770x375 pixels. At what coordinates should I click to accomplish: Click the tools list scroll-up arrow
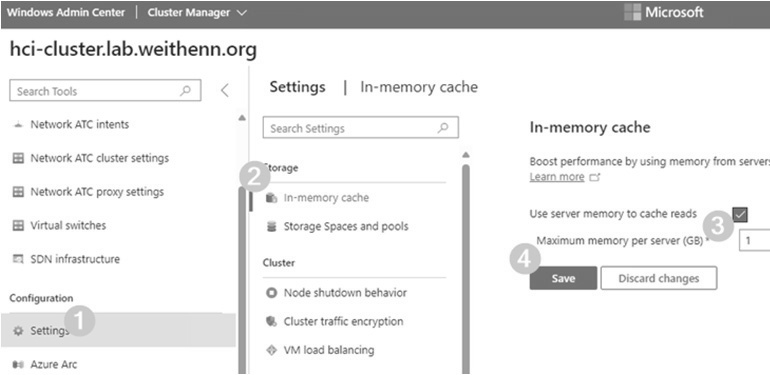[x=241, y=118]
